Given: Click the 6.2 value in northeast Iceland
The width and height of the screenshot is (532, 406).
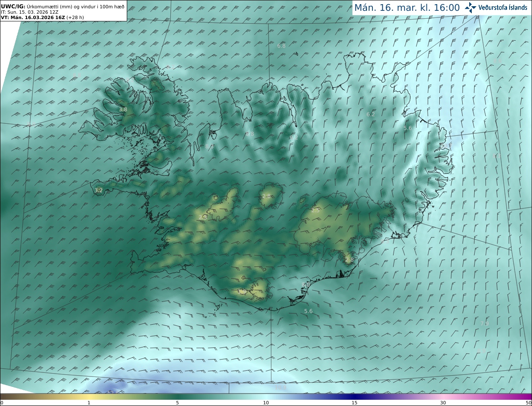Looking at the screenshot, I should 371,114.
